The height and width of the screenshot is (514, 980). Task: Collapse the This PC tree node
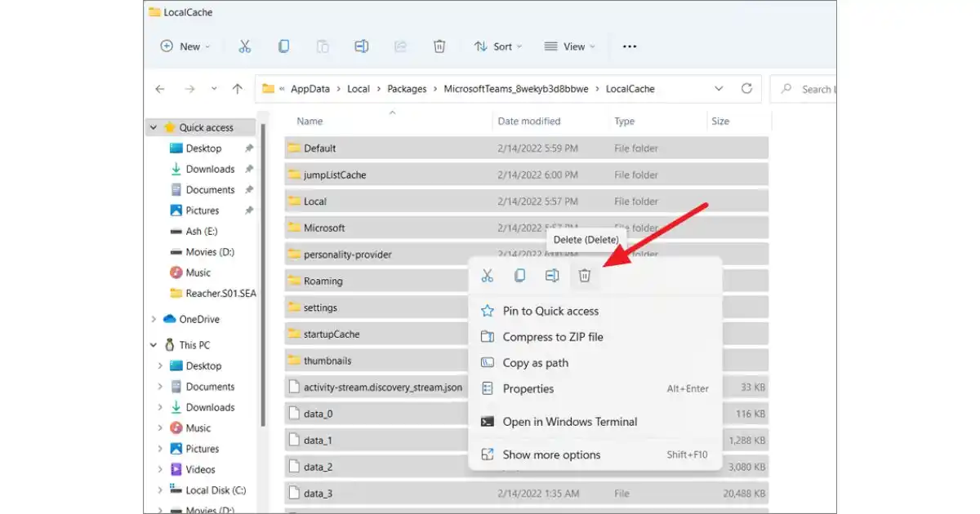[x=154, y=345]
